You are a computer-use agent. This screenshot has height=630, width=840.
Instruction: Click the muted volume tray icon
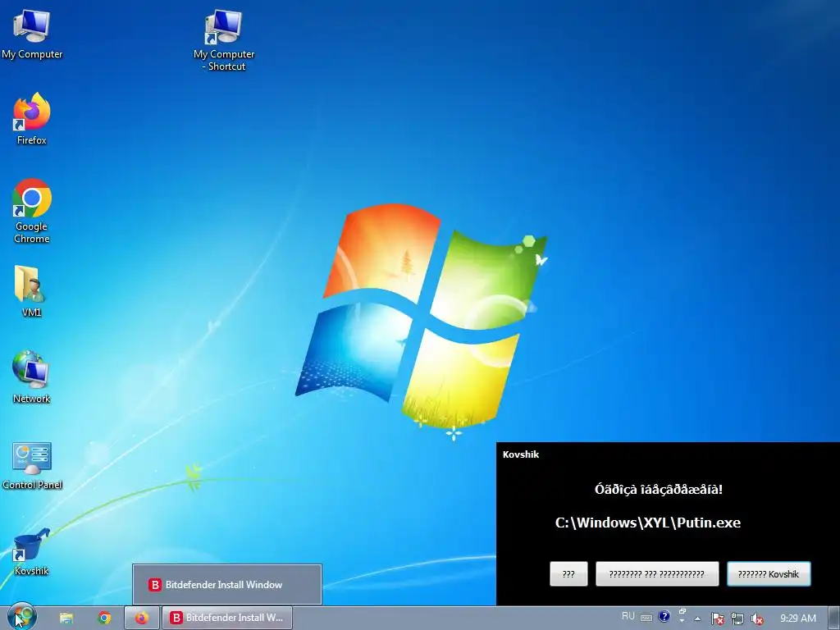coord(757,619)
